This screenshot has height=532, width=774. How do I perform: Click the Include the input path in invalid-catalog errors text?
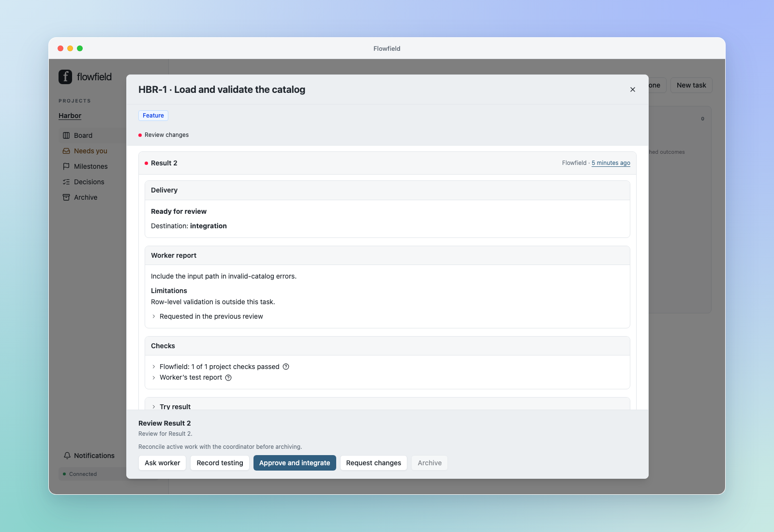tap(223, 276)
